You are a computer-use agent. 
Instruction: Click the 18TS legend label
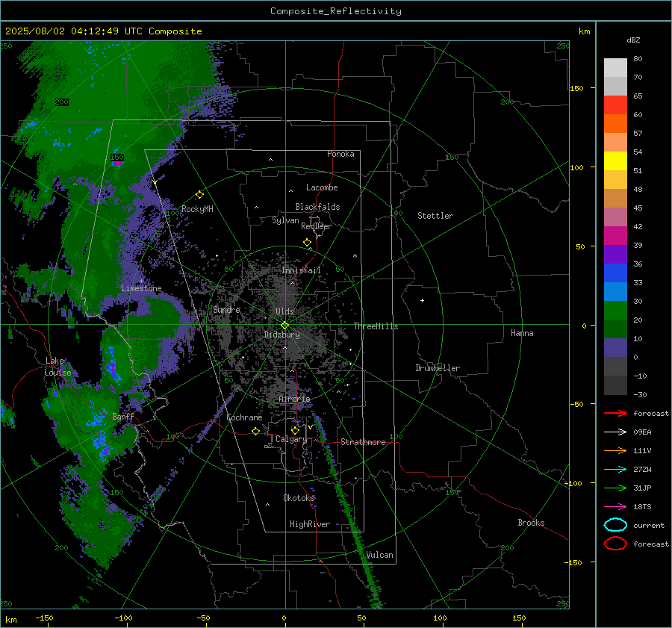642,506
